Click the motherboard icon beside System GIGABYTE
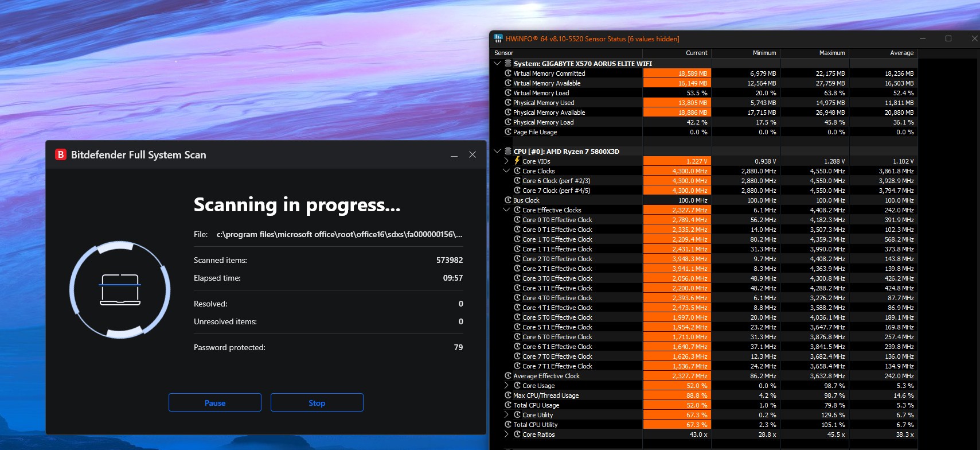Viewport: 980px width, 450px height. coord(507,63)
